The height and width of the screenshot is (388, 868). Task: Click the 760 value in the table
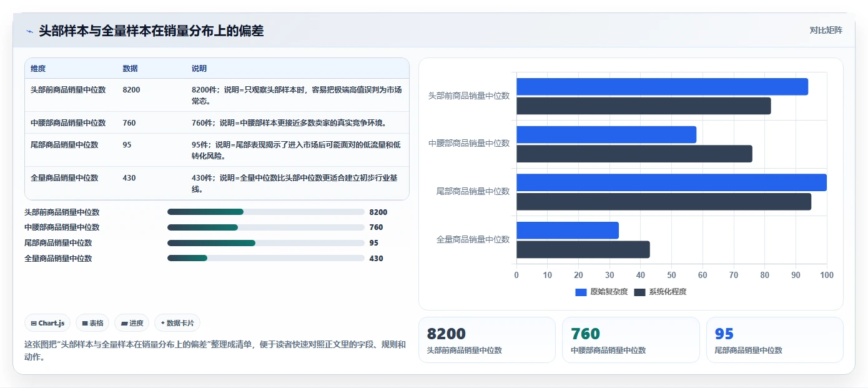[129, 123]
